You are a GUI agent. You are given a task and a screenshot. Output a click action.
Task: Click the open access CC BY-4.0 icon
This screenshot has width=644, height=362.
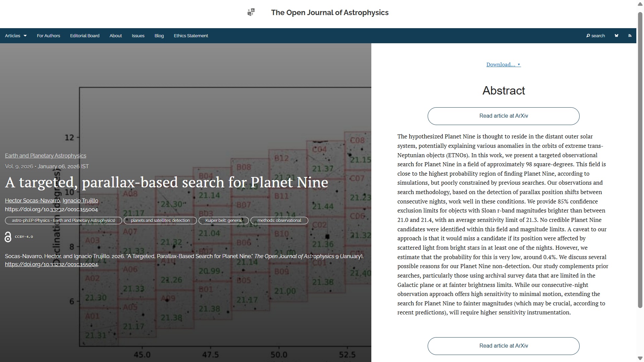tap(8, 237)
